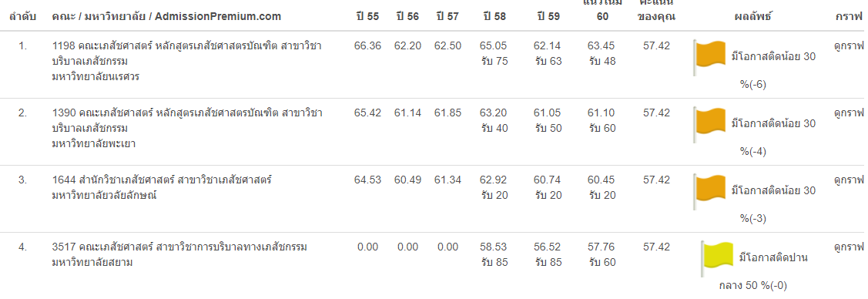868x299 pixels.
Task: Click the ปี 55 column header
Action: point(367,17)
